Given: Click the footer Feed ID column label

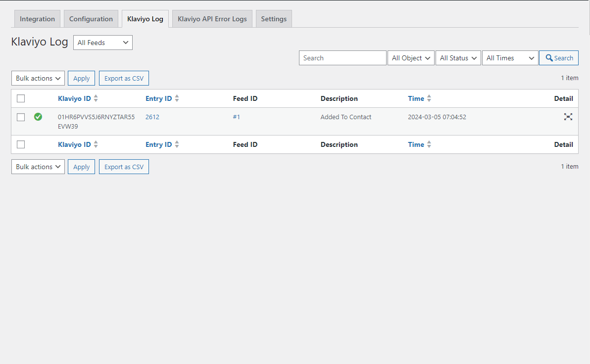Looking at the screenshot, I should click(x=245, y=144).
